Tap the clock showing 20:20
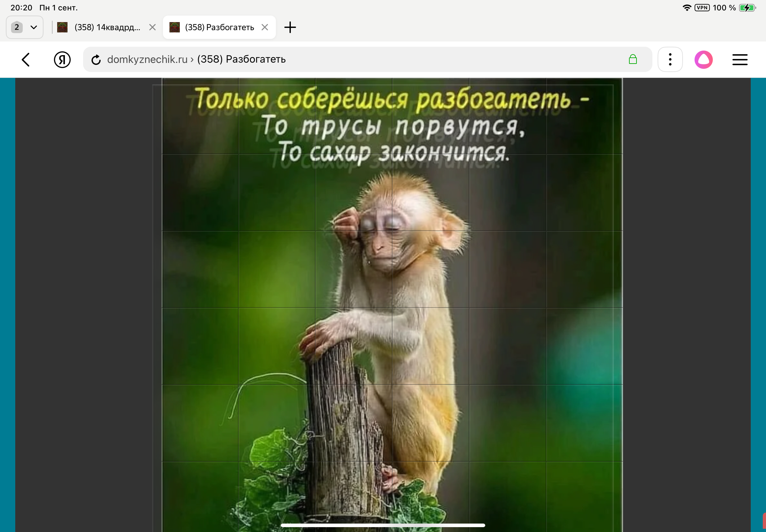 21,8
